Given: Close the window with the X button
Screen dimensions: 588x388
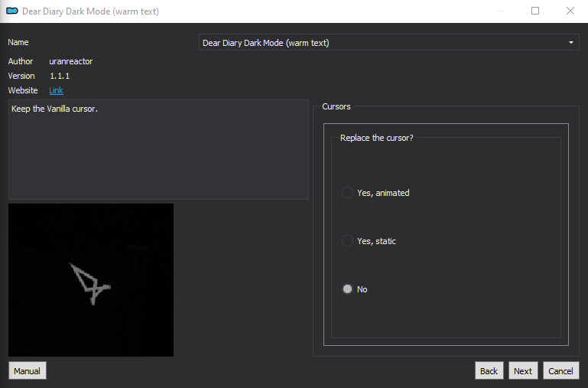Looking at the screenshot, I should 570,11.
